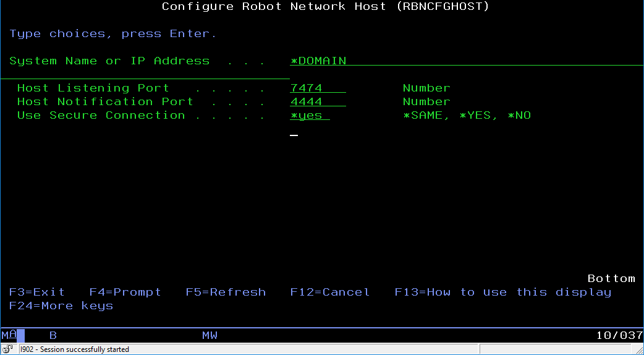Click the 'Host Listening Port' label
The width and height of the screenshot is (644, 355).
point(93,88)
